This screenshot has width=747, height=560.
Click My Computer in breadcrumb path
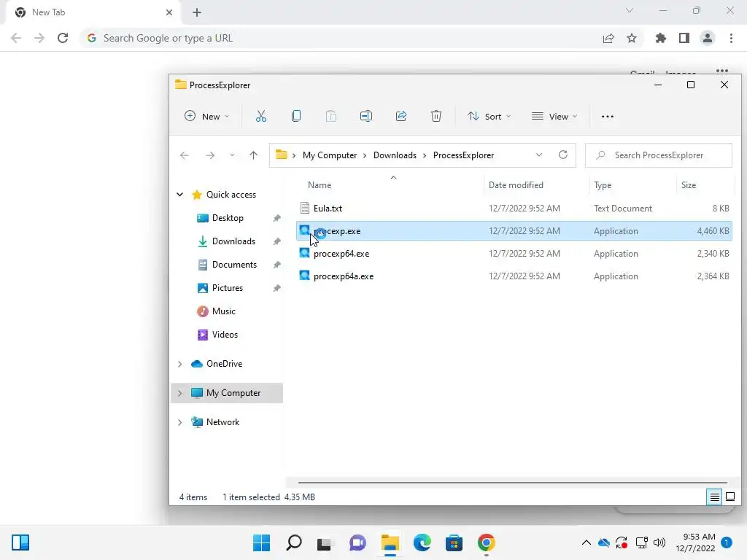click(x=329, y=155)
